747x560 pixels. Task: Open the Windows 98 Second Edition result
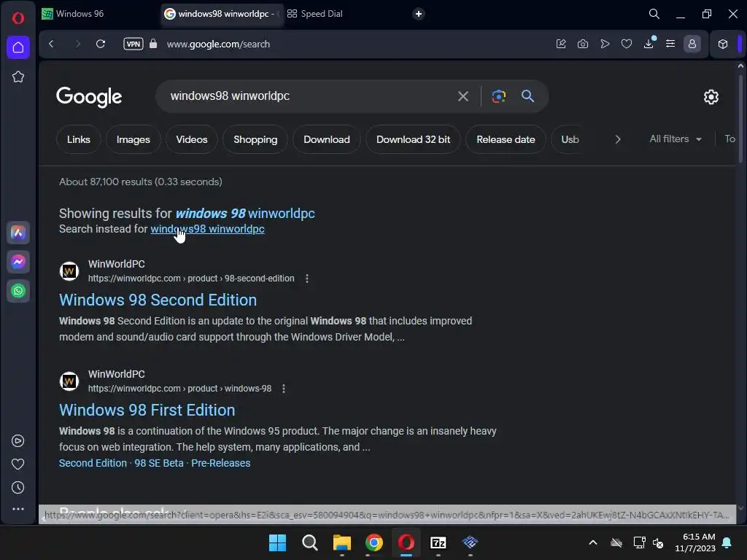(158, 300)
